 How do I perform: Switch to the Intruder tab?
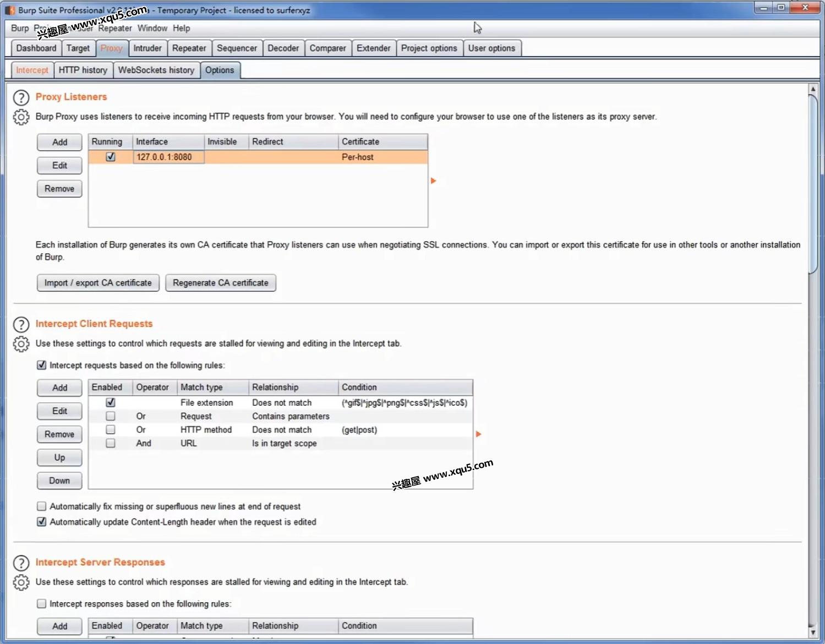[x=147, y=48]
